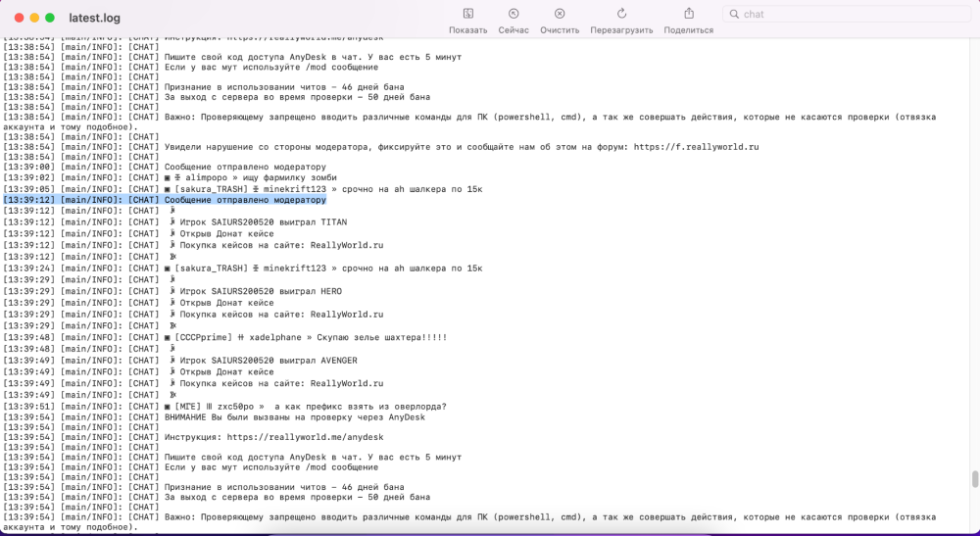
Task: Click the vertical scrollbar thumb
Action: tap(974, 480)
